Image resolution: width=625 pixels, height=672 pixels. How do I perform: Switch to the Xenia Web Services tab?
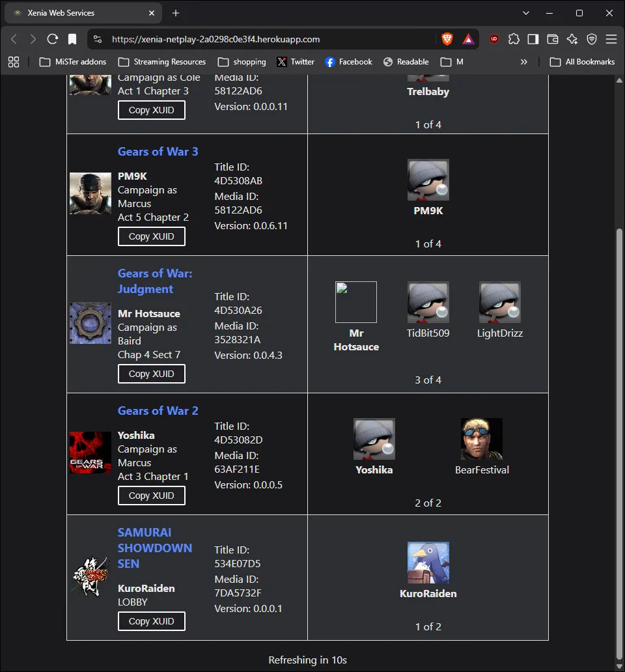point(83,13)
